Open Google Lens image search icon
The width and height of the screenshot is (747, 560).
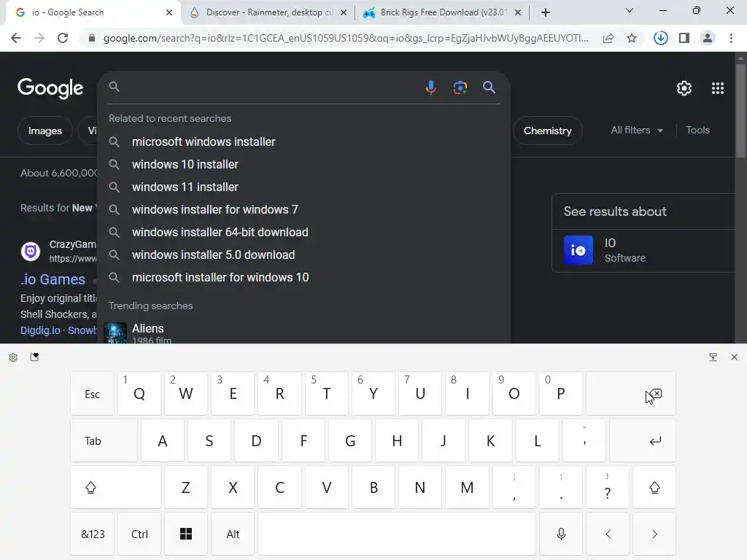pyautogui.click(x=460, y=87)
